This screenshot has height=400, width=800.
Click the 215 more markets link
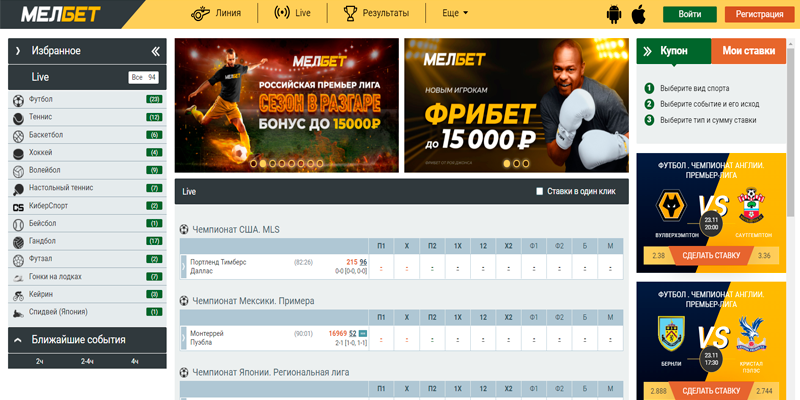[x=352, y=262]
